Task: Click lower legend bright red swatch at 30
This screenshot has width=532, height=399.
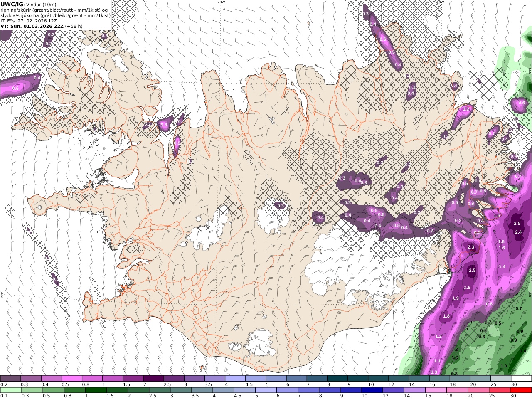Action: [x=520, y=390]
